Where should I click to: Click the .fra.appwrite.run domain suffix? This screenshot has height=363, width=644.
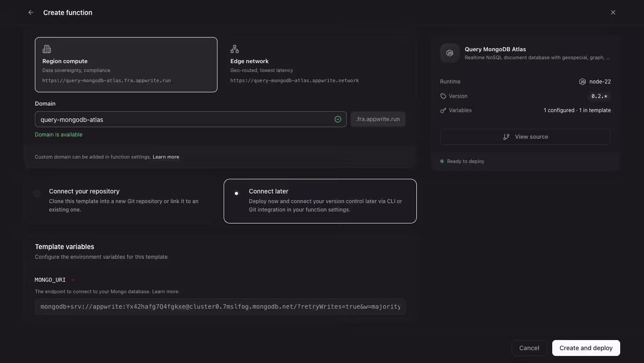[x=378, y=119]
